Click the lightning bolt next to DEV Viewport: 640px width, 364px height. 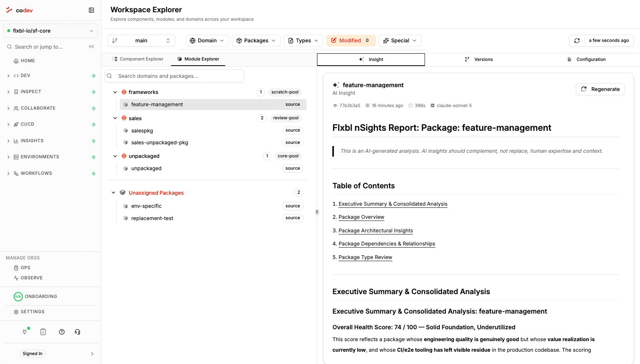pyautogui.click(x=94, y=76)
